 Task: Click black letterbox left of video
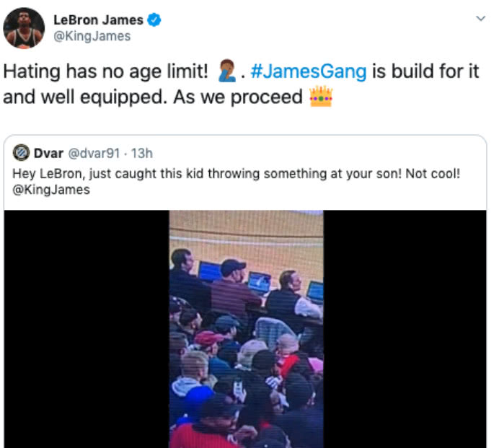[x=87, y=329]
